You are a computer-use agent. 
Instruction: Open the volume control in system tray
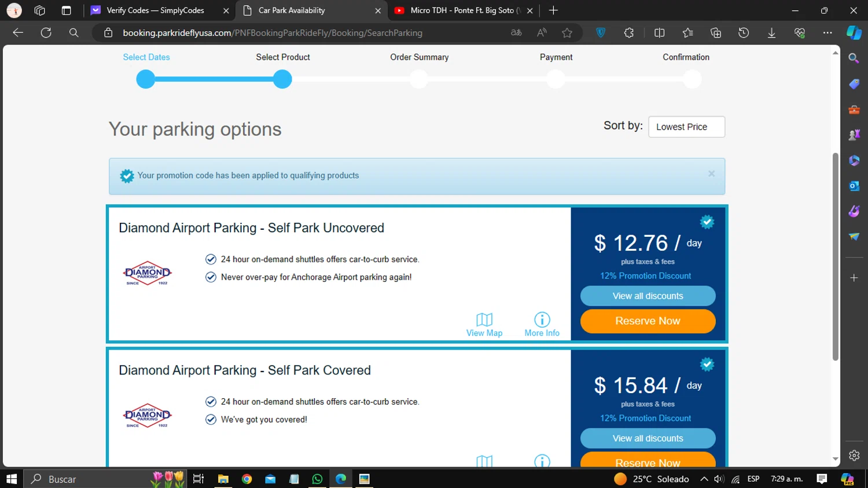pyautogui.click(x=719, y=479)
